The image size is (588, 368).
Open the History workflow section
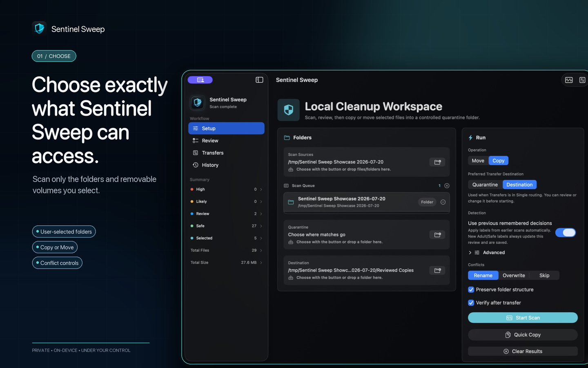(226, 165)
